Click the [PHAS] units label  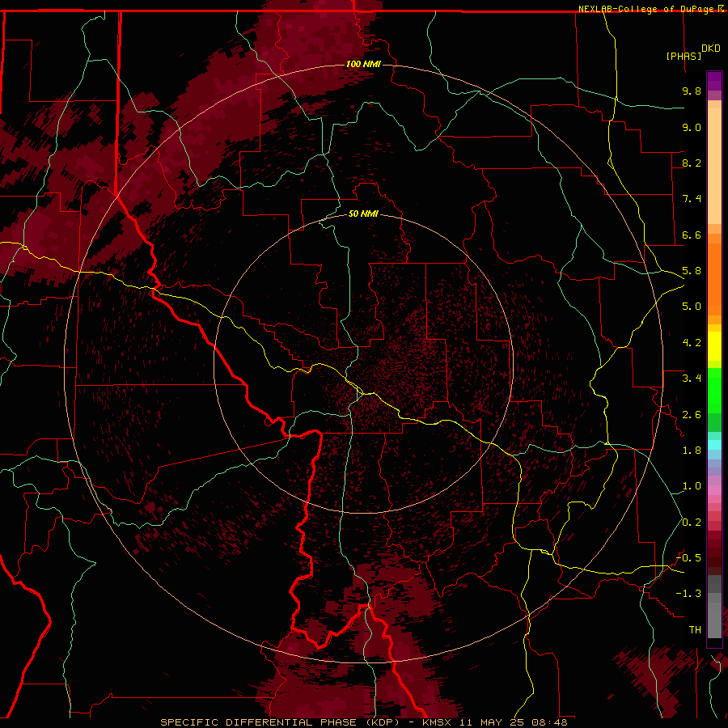[684, 56]
